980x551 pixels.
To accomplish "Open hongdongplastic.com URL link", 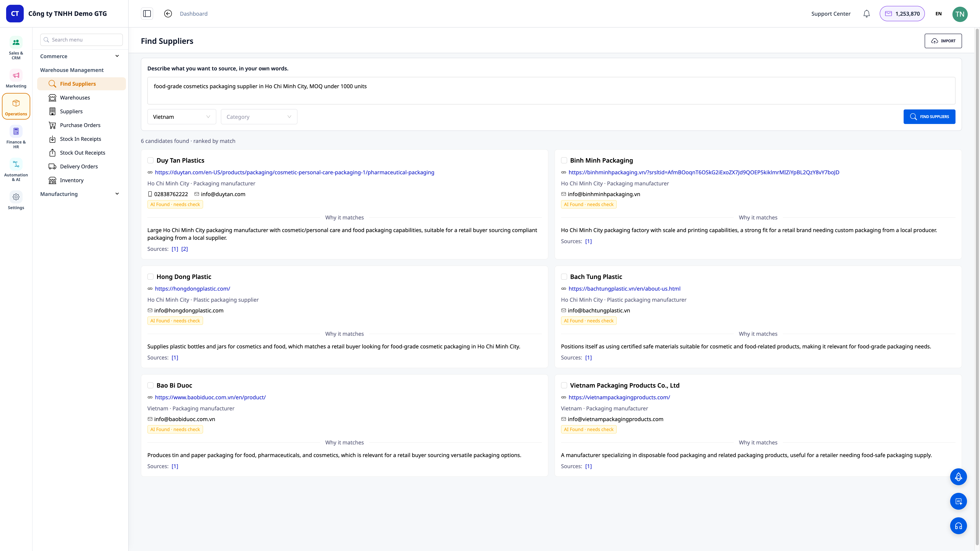I will (193, 289).
